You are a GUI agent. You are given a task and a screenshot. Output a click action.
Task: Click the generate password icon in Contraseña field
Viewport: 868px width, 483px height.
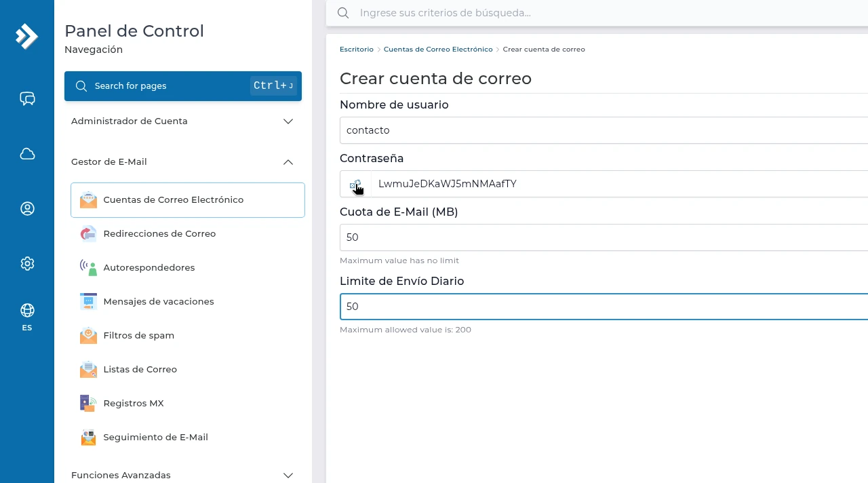[x=356, y=185]
